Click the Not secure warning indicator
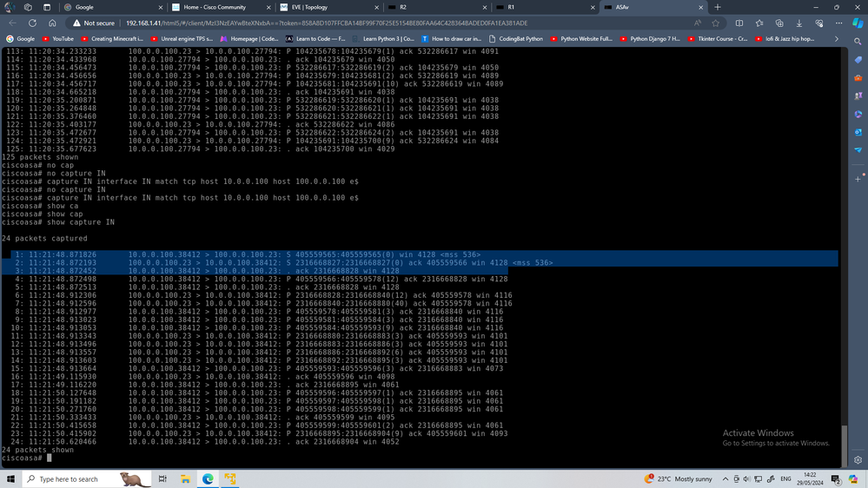The height and width of the screenshot is (488, 868). [94, 23]
